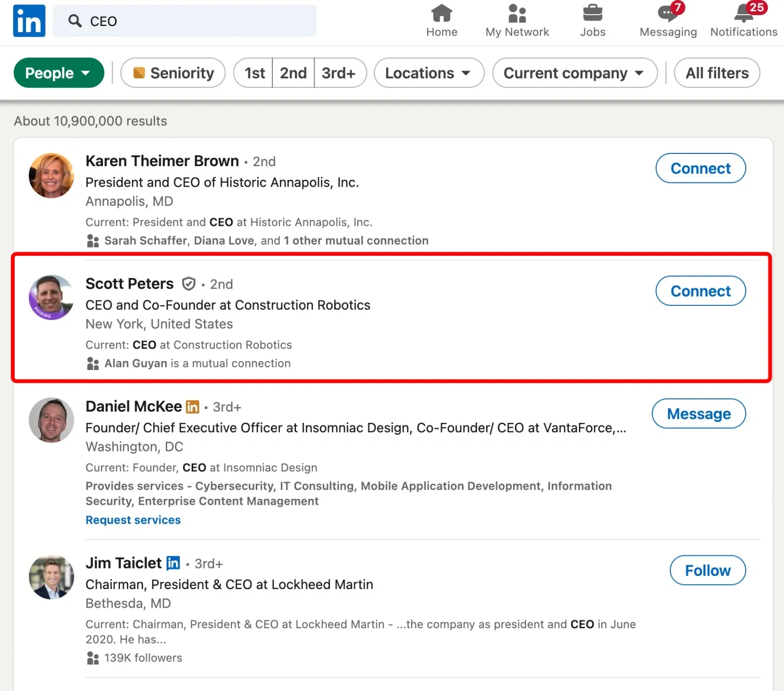The height and width of the screenshot is (691, 784).
Task: Click the My Network nav label
Action: pos(517,32)
